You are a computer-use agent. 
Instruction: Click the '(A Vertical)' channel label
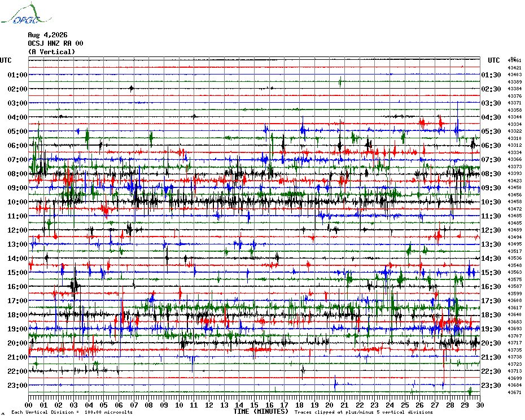(51, 51)
